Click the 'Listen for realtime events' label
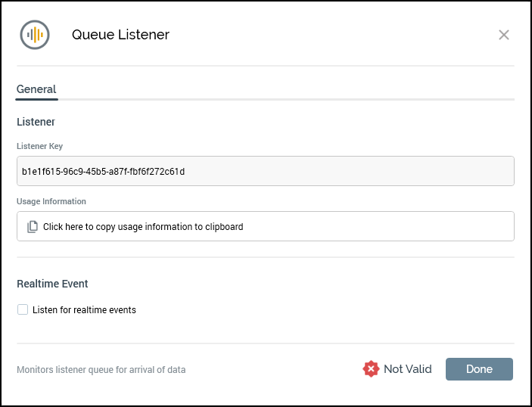This screenshot has height=407, width=532. 84,310
